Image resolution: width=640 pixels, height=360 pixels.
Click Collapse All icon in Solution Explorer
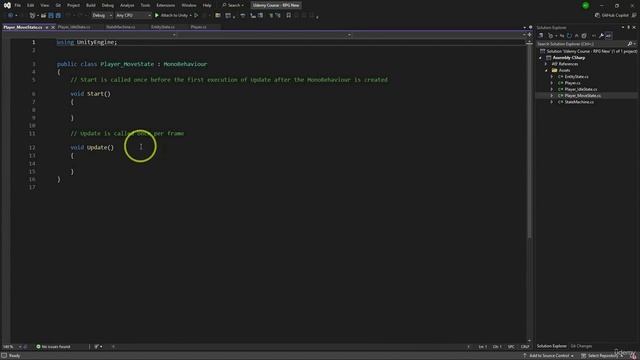pyautogui.click(x=576, y=36)
